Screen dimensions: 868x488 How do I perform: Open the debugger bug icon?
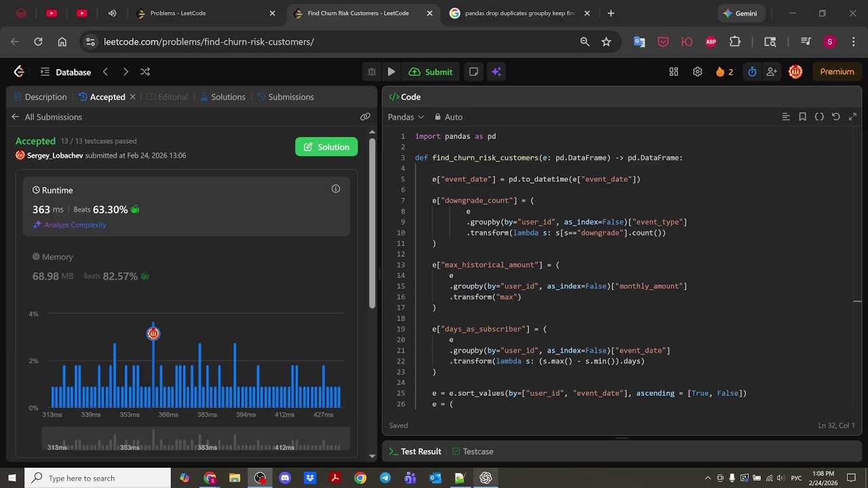(x=372, y=72)
